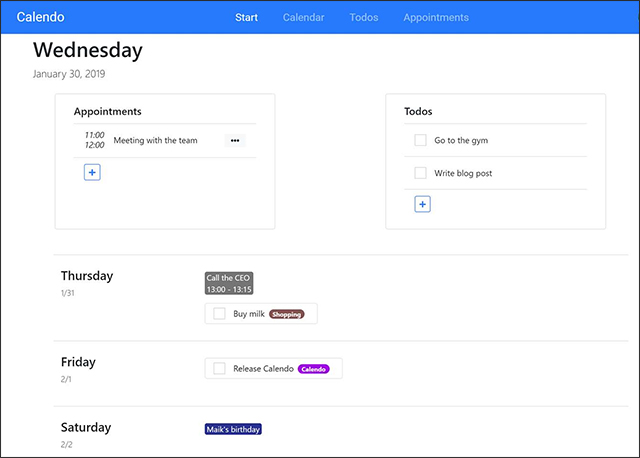
Task: Open the Maik's birthday event
Action: point(233,429)
